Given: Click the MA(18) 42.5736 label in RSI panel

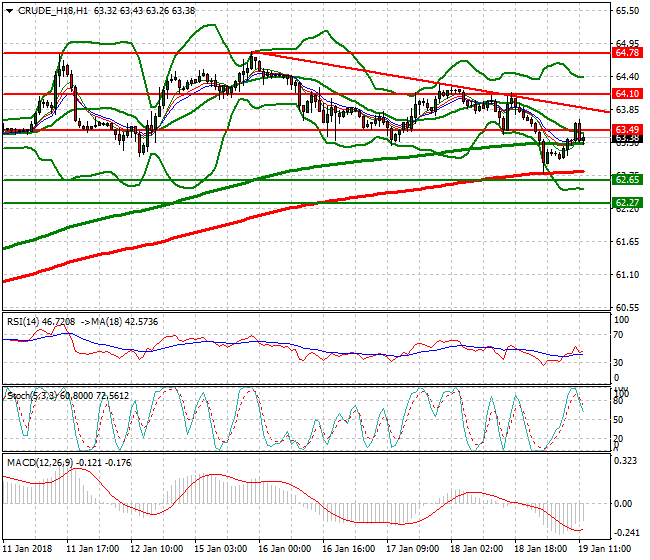Looking at the screenshot, I should (125, 322).
